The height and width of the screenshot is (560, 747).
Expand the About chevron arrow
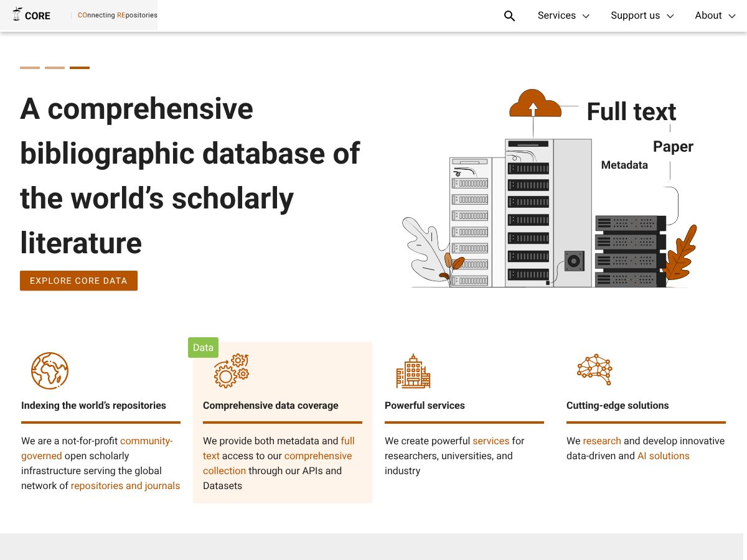point(732,16)
